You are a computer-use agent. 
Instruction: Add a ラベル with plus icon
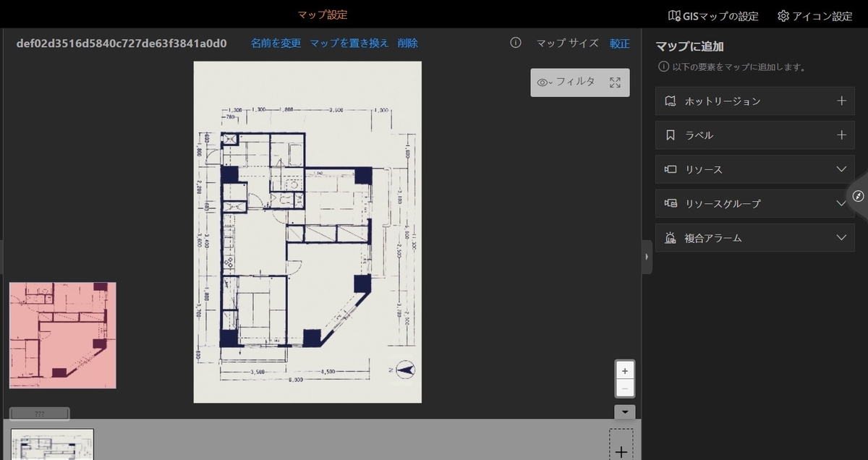[841, 135]
